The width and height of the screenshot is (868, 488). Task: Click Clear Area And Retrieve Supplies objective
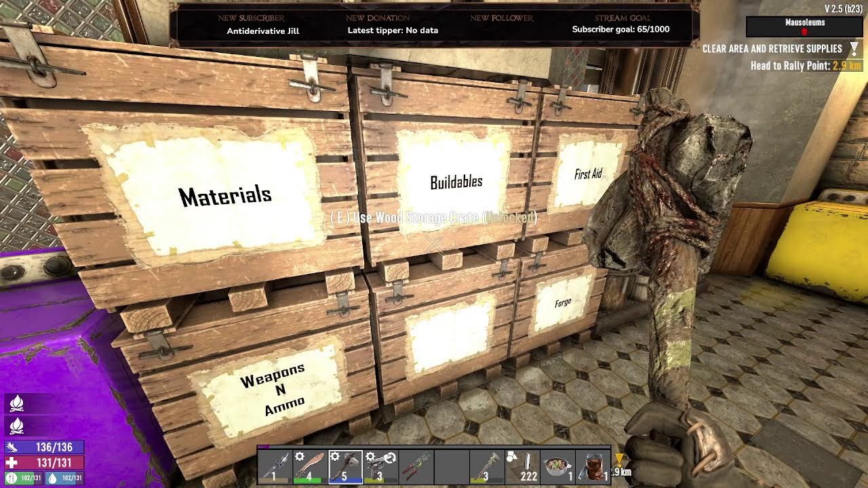click(772, 49)
